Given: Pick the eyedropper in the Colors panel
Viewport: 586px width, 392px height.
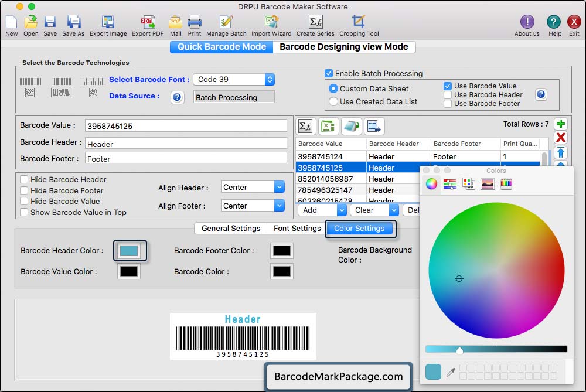Looking at the screenshot, I should (x=451, y=372).
